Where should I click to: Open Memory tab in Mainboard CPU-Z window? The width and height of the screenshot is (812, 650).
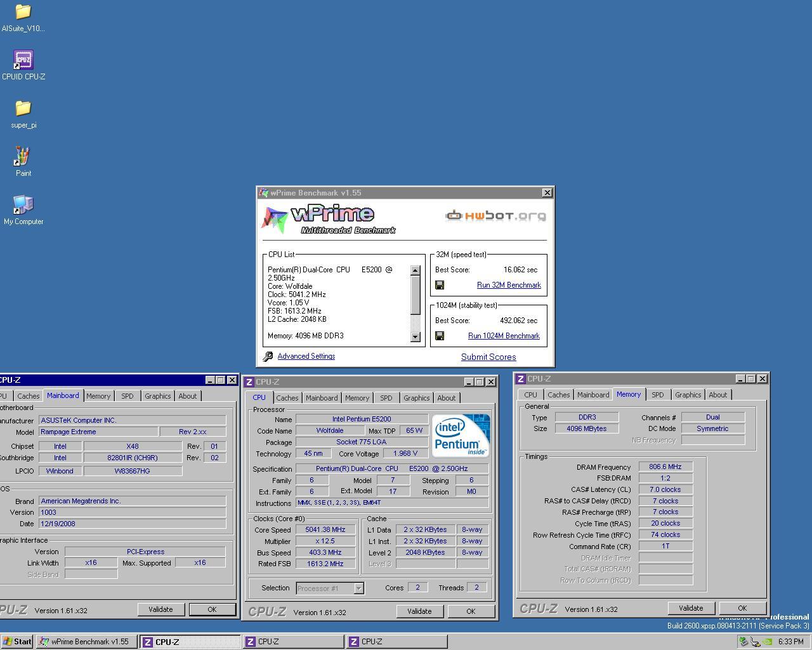pos(98,396)
